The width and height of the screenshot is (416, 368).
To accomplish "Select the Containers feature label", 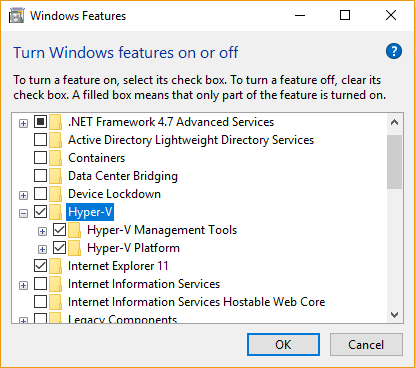I will tap(97, 158).
